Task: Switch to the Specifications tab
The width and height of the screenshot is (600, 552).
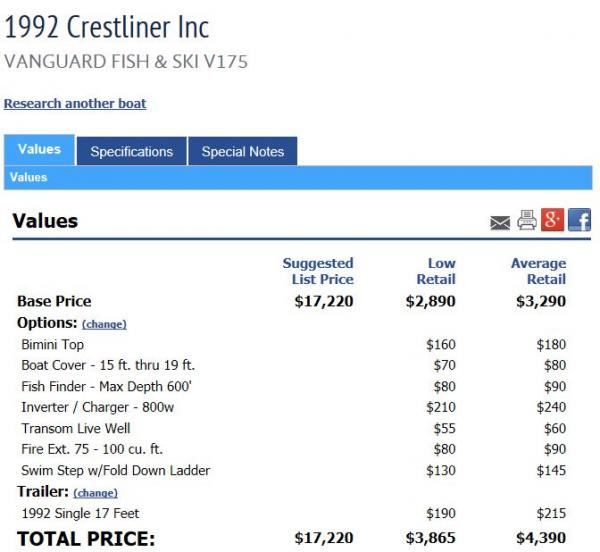Action: pos(132,151)
